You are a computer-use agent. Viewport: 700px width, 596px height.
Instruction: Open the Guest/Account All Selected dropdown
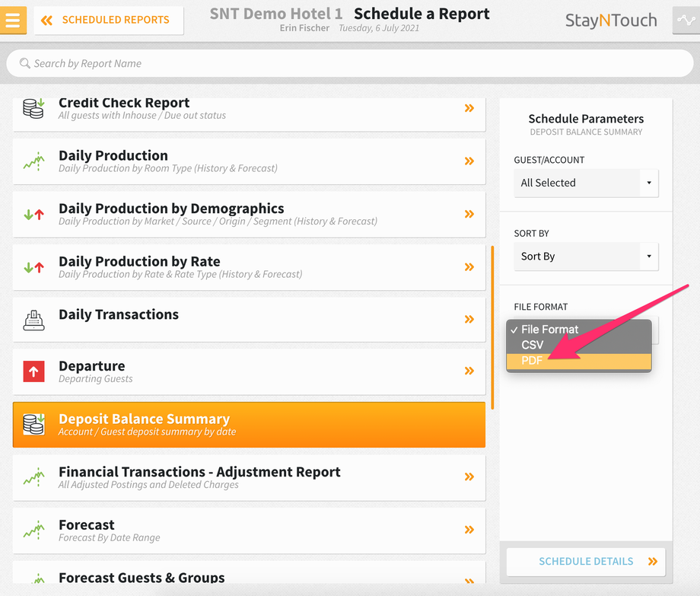coord(586,183)
